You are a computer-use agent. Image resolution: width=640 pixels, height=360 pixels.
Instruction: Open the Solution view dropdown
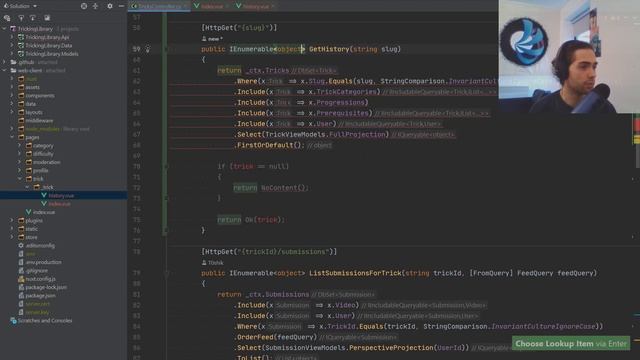[20, 6]
